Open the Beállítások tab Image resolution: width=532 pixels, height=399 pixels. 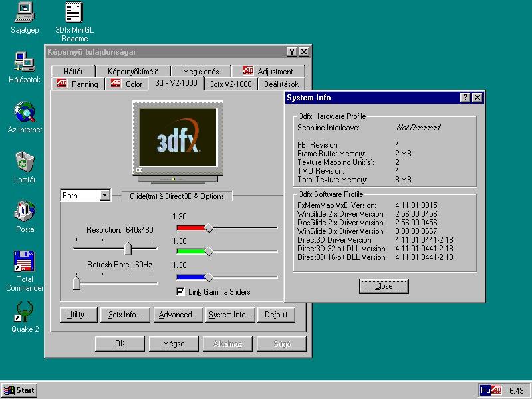pos(281,84)
